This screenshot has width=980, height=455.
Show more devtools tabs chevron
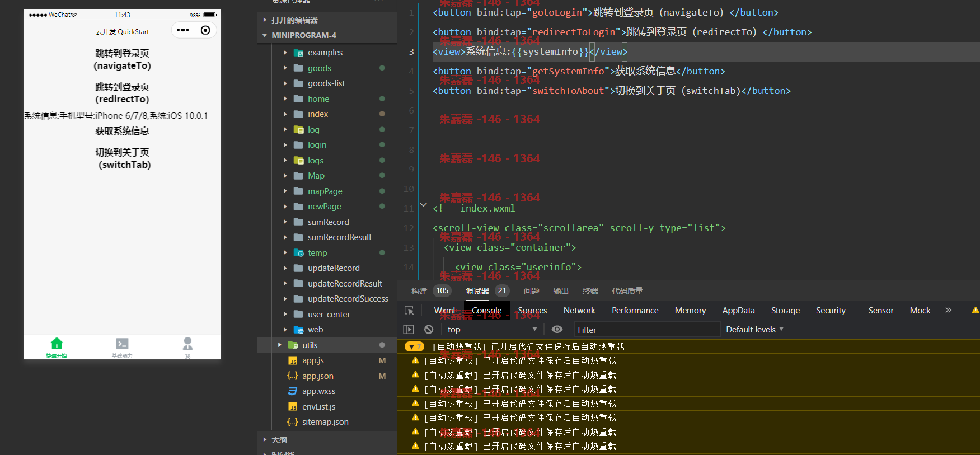point(948,310)
